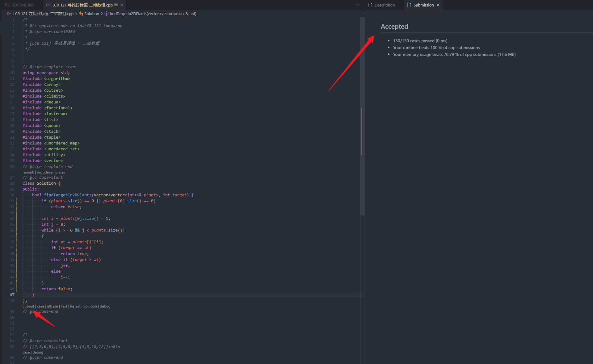Click the Description tab file icon
Image resolution: width=593 pixels, height=364 pixels.
[370, 5]
